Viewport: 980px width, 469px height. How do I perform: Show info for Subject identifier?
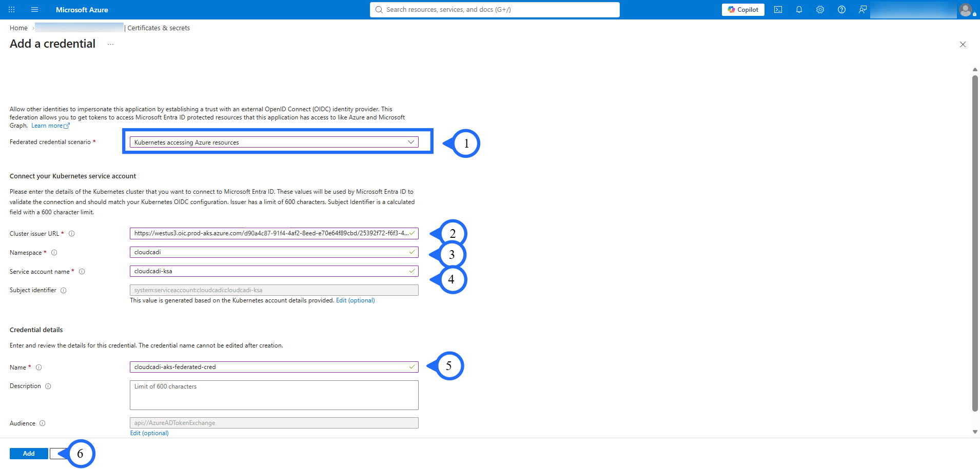click(x=64, y=291)
